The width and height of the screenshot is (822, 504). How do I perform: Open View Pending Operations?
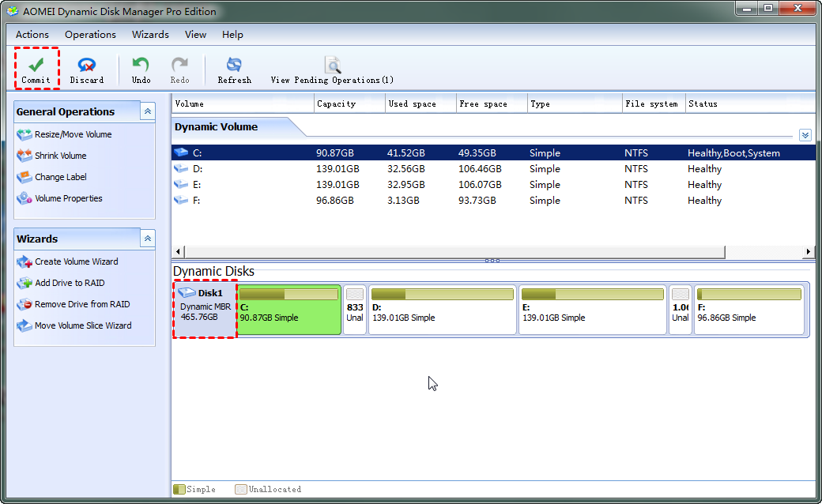(x=332, y=70)
